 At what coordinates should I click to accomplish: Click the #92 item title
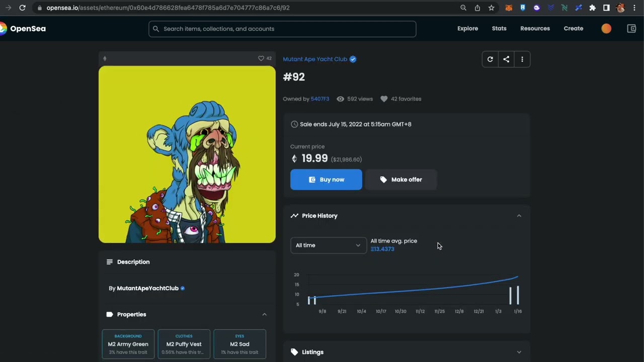[x=294, y=77]
